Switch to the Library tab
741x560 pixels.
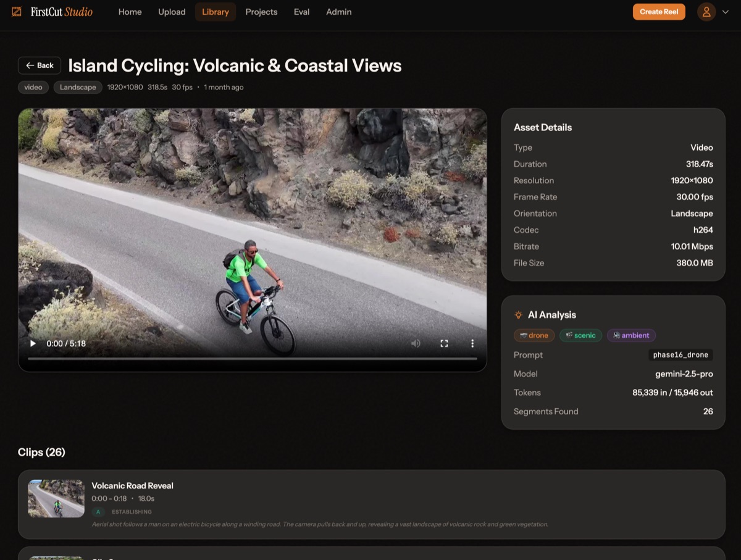215,12
